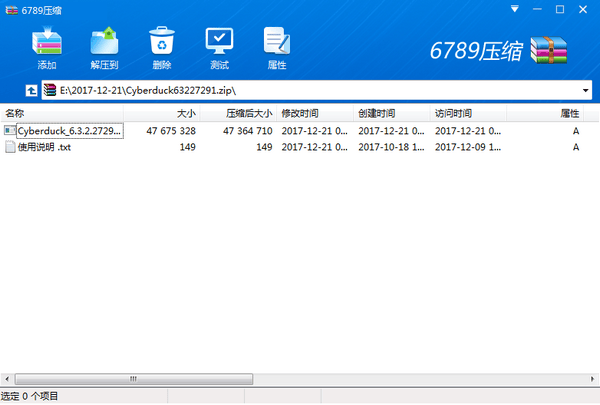Click the file icon beside 使用说明.txt

pyautogui.click(x=10, y=147)
